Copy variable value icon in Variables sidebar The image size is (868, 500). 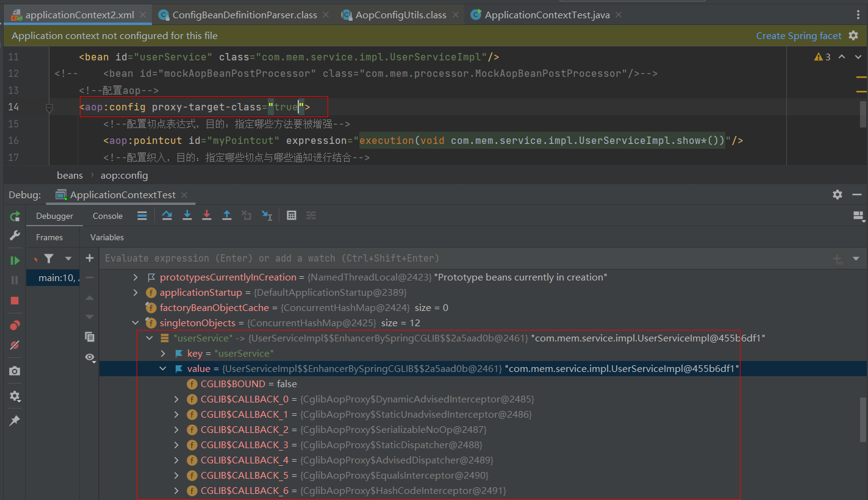point(90,337)
